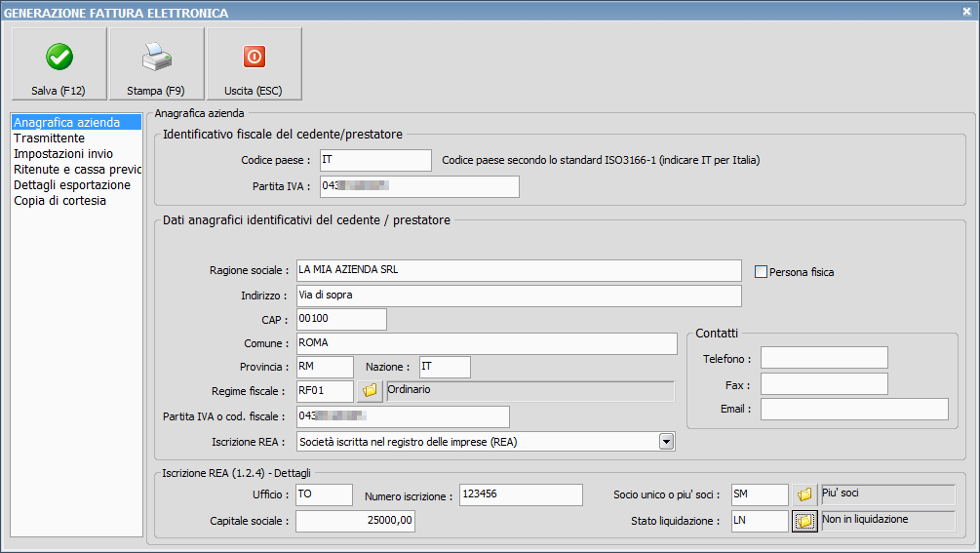
Task: Click the green checkmark Salva (F12) button
Action: coord(59,63)
